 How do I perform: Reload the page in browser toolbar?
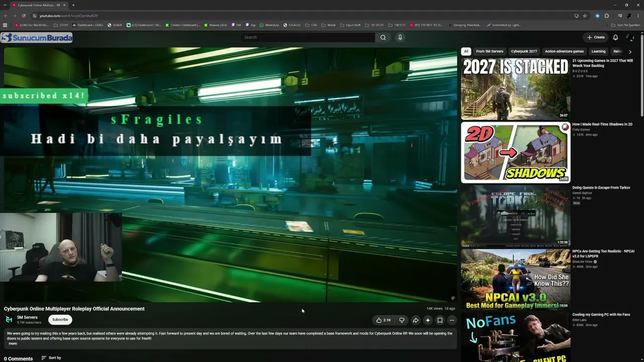tap(24, 16)
